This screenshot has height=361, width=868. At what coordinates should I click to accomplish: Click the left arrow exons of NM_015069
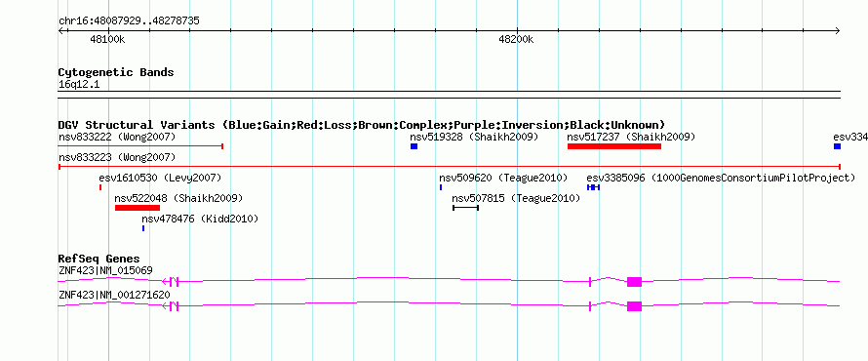pos(171,281)
